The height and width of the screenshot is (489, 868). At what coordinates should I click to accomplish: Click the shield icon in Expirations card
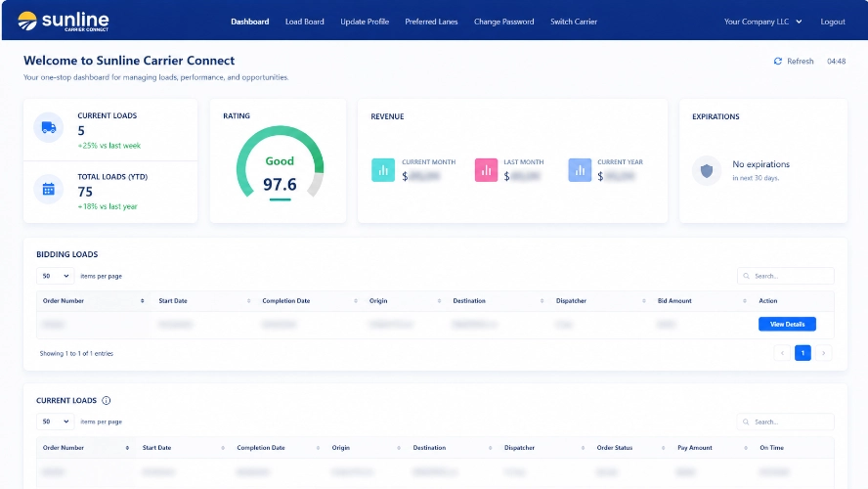pyautogui.click(x=707, y=170)
